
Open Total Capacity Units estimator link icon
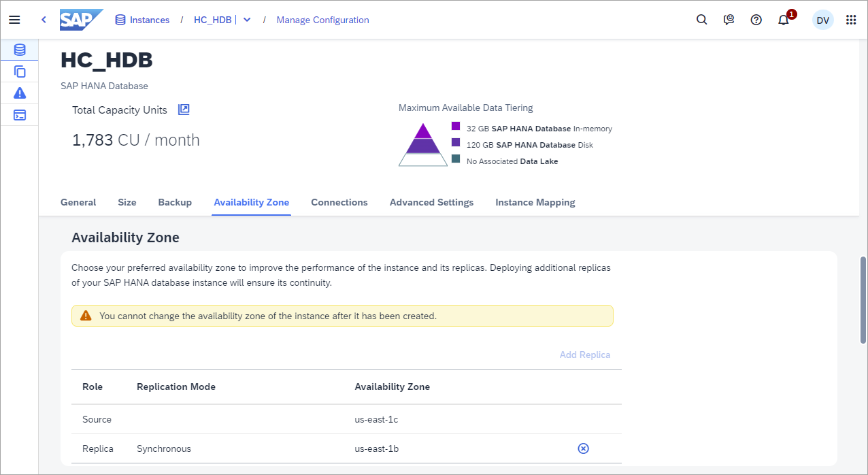[x=184, y=110]
